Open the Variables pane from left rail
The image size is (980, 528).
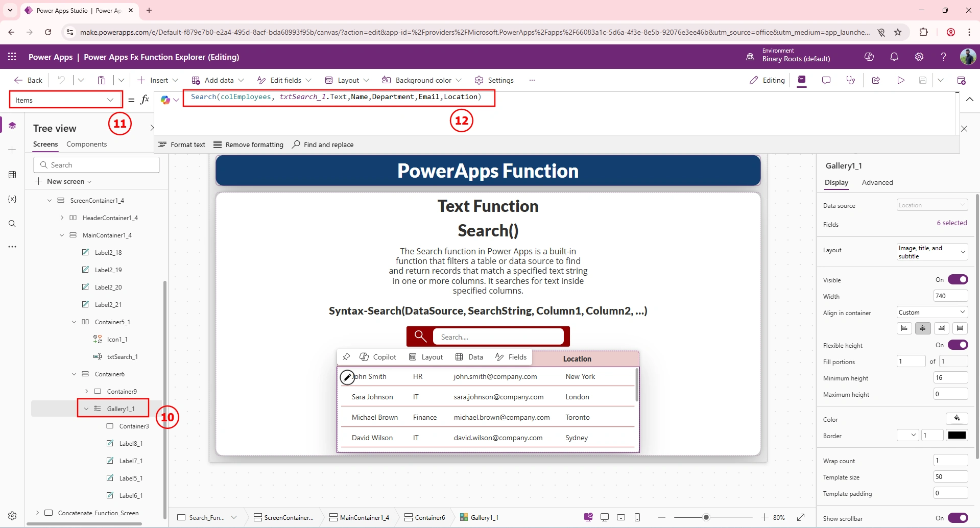pos(12,199)
